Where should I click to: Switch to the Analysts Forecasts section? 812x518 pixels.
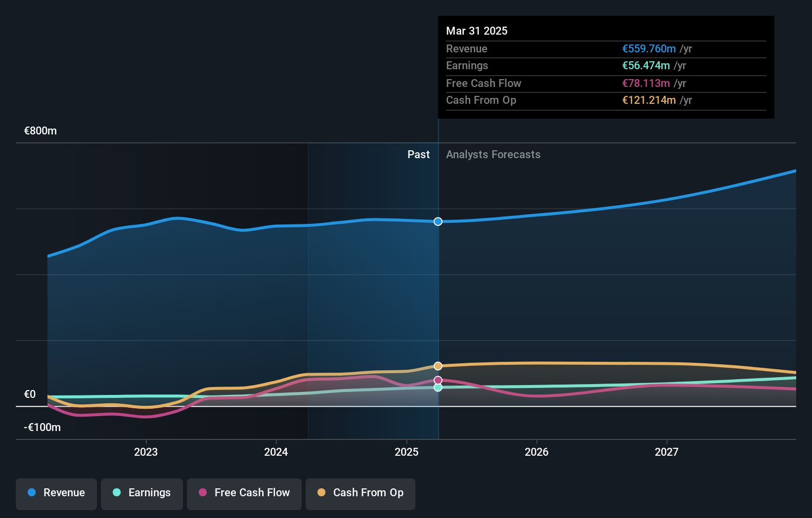point(493,154)
